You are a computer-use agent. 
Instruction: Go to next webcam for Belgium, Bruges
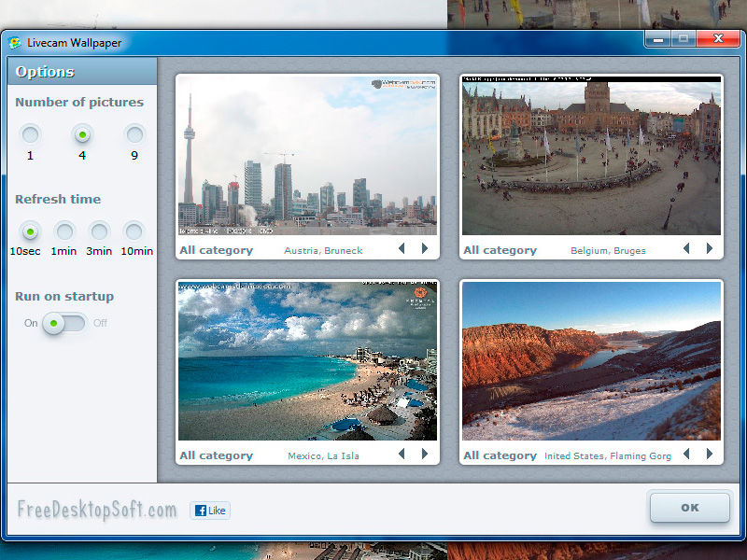(710, 249)
